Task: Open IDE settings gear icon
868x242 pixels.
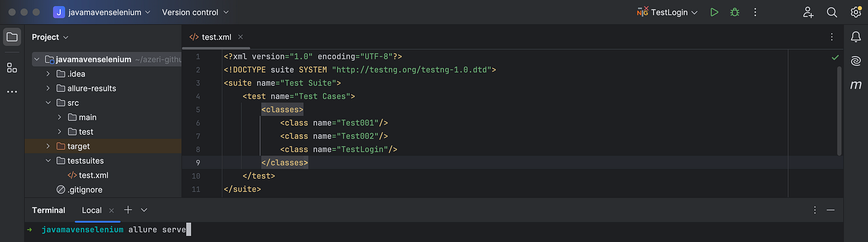Action: [x=856, y=12]
